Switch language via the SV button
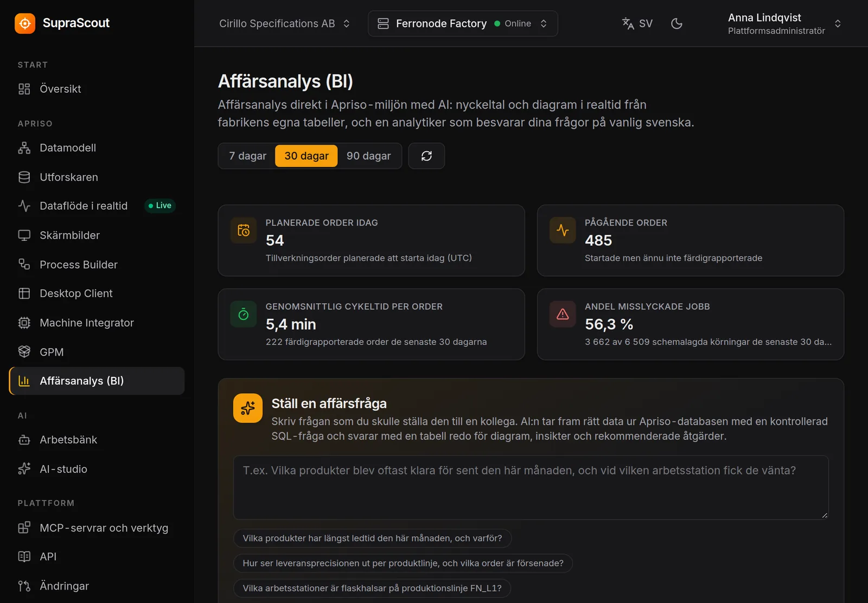The image size is (868, 603). tap(637, 23)
